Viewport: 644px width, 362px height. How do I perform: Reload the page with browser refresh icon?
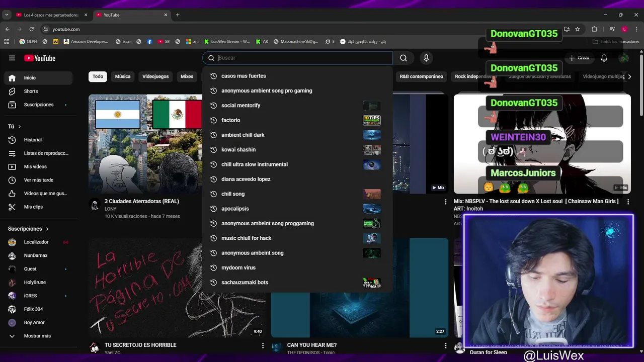(31, 29)
